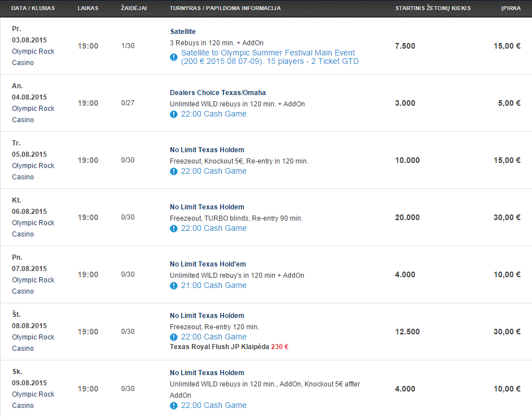Click weekday label Sk.
The height and width of the screenshot is (417, 532).
pyautogui.click(x=18, y=372)
